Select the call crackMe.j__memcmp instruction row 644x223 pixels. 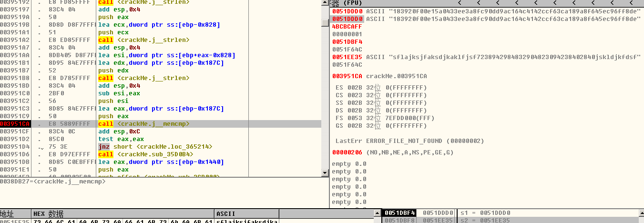point(161,124)
